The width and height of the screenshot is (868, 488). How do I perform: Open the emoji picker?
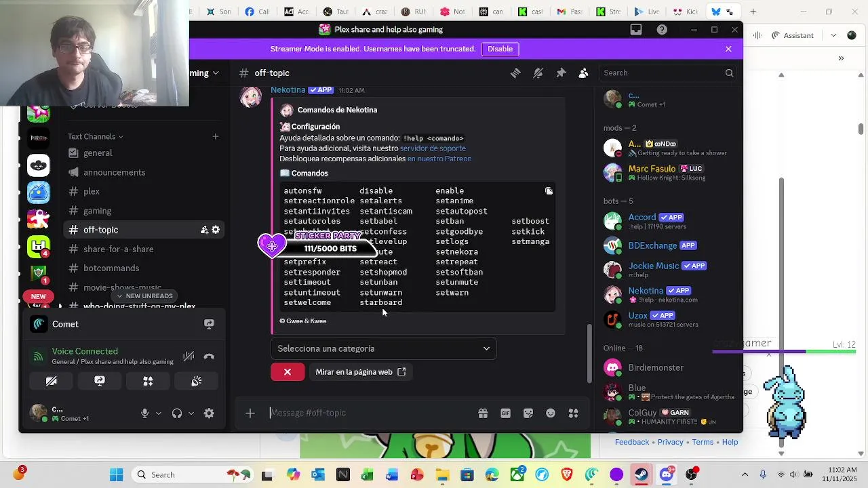(551, 413)
